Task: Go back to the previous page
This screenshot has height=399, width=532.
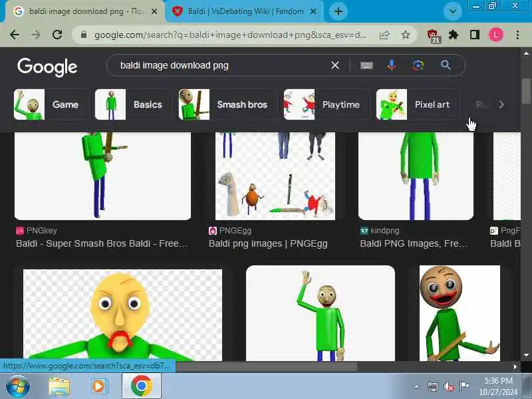Action: point(15,35)
